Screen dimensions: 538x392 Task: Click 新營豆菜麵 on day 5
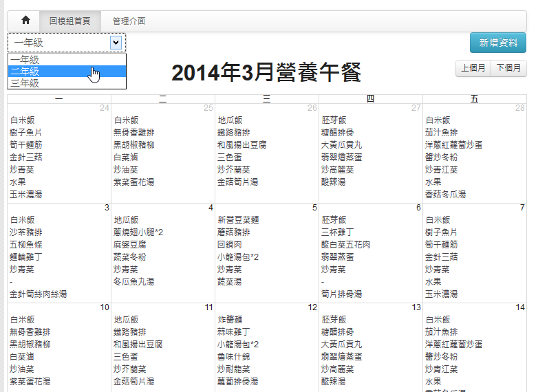[238, 220]
